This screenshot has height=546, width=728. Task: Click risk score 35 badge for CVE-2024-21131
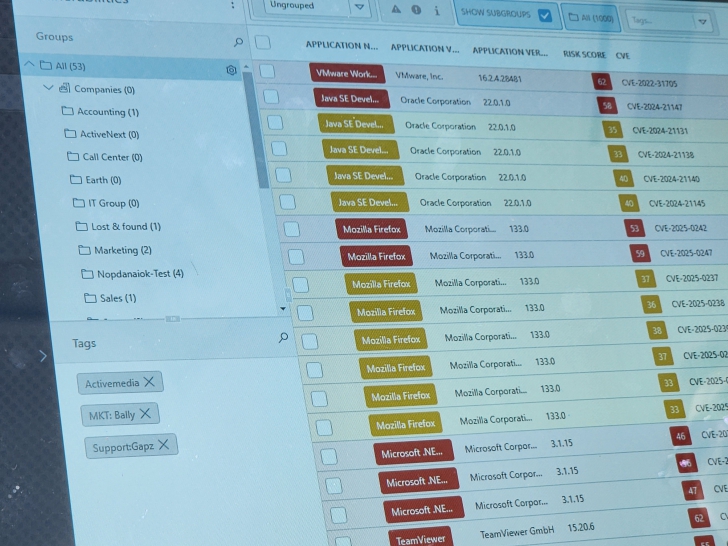point(612,130)
